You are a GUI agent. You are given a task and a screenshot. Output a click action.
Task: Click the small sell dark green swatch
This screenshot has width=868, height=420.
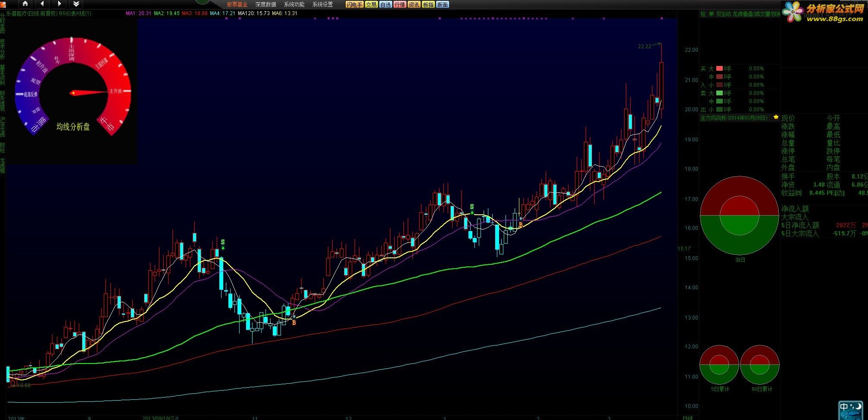pos(719,110)
